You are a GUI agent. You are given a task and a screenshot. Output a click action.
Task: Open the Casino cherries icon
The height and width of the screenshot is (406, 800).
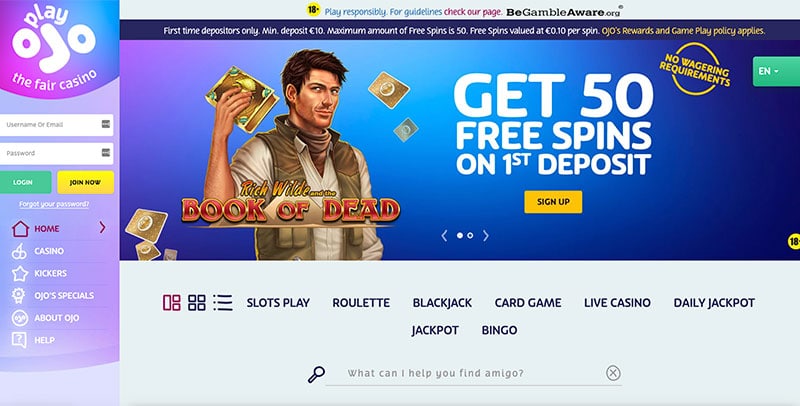tap(19, 251)
